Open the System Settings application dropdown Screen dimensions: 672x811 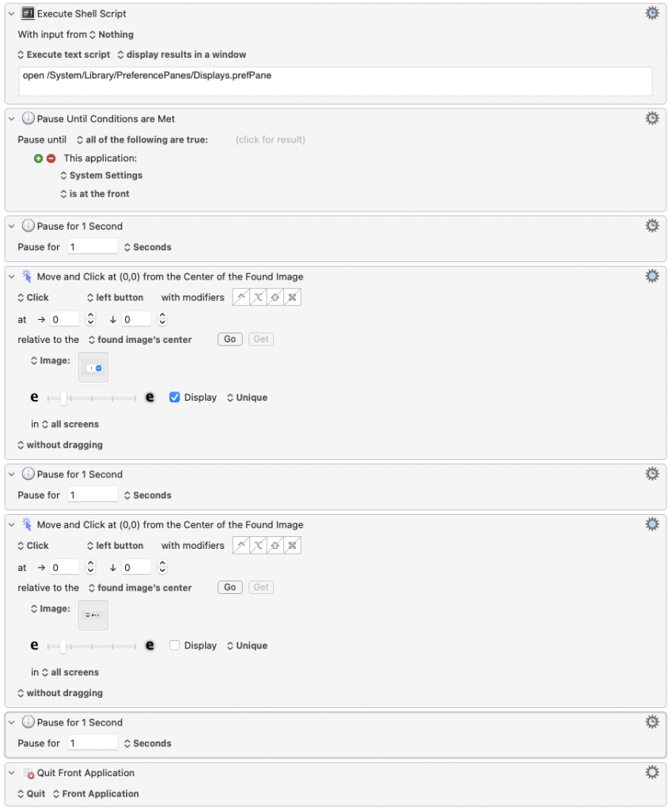click(101, 176)
